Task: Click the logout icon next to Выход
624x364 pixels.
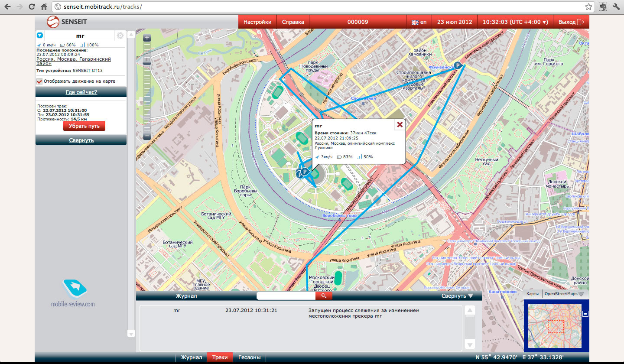Action: coord(581,22)
